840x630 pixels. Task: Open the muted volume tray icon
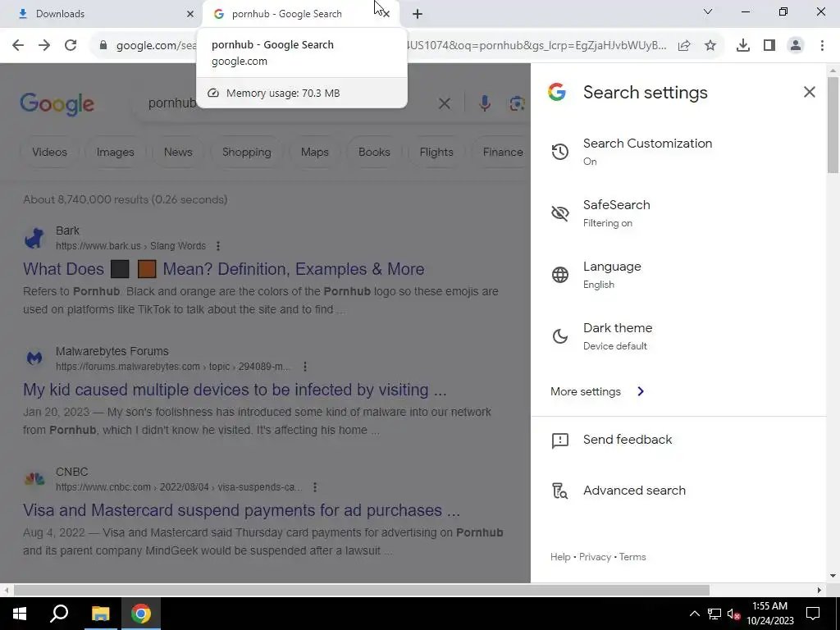[x=734, y=614]
